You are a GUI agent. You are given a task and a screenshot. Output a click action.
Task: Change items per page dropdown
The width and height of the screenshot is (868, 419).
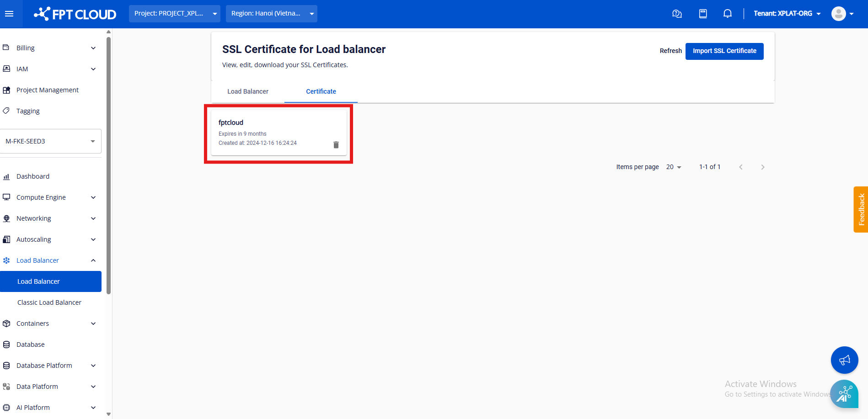coord(674,167)
